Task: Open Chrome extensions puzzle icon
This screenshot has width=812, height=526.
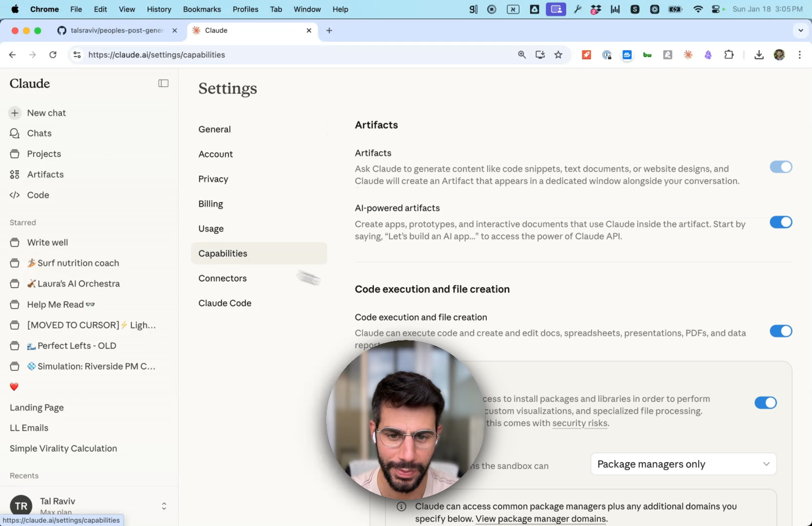Action: click(x=729, y=55)
